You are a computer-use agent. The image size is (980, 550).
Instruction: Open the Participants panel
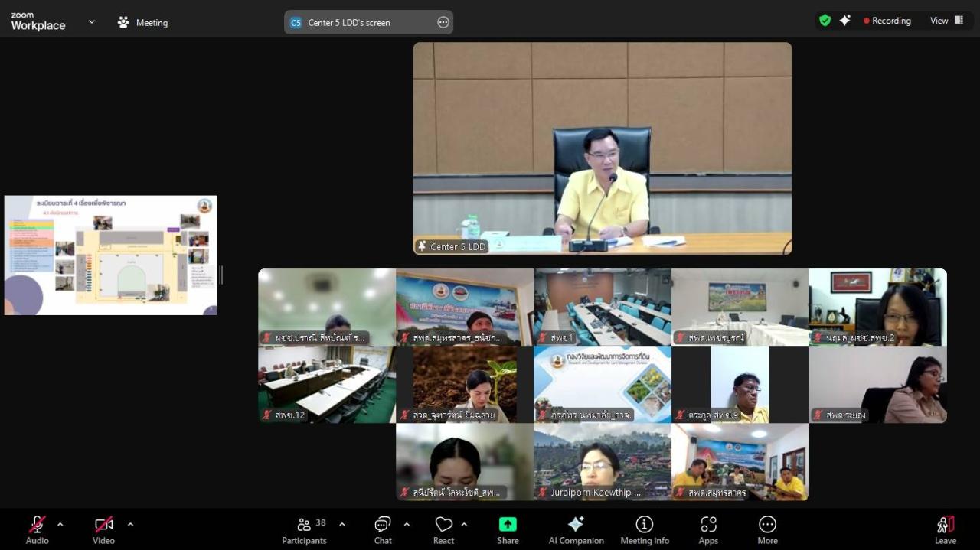click(x=304, y=529)
